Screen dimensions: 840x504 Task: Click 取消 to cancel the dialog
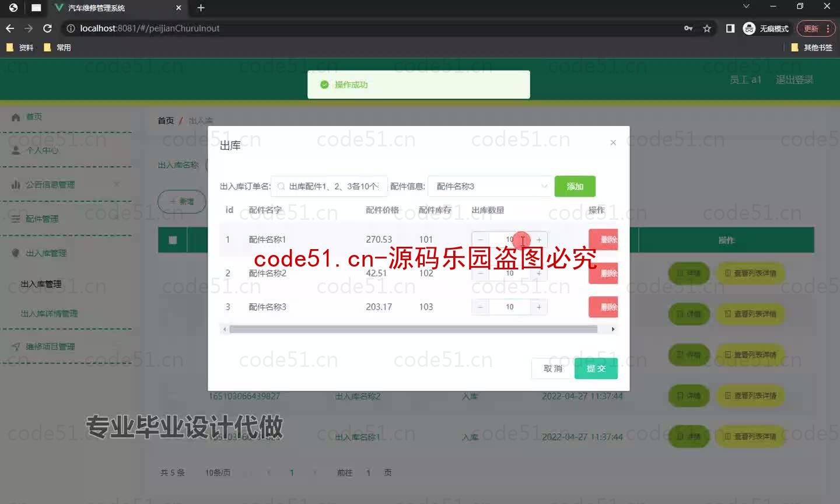(553, 369)
